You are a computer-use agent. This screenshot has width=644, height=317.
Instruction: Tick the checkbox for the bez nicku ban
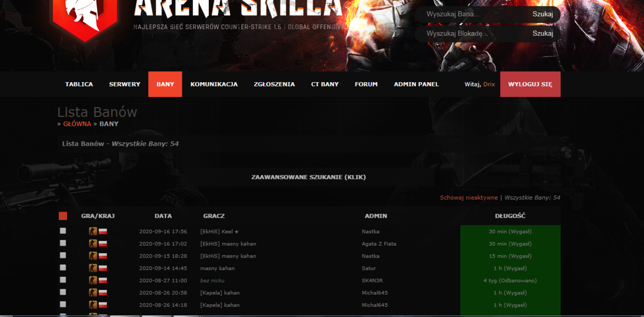click(63, 280)
